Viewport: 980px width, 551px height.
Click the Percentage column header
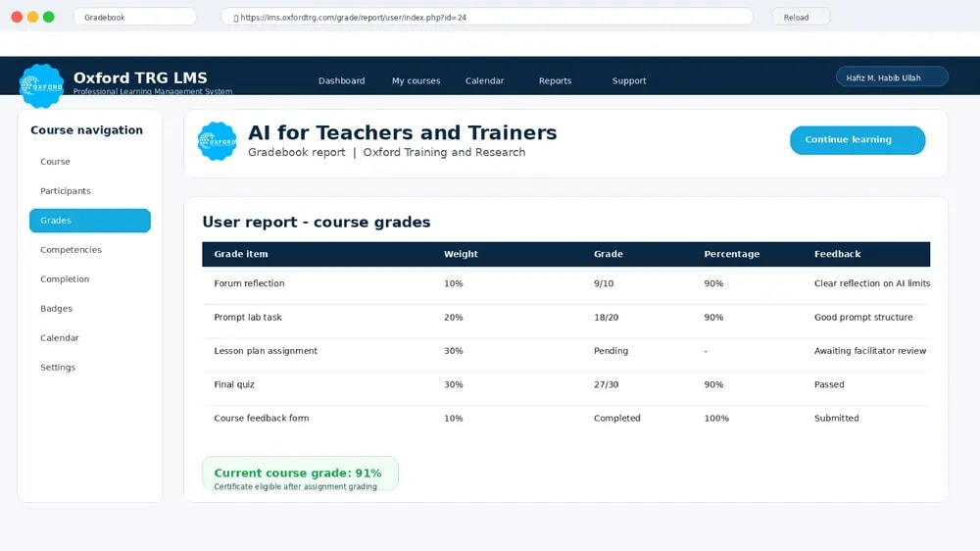tap(732, 254)
